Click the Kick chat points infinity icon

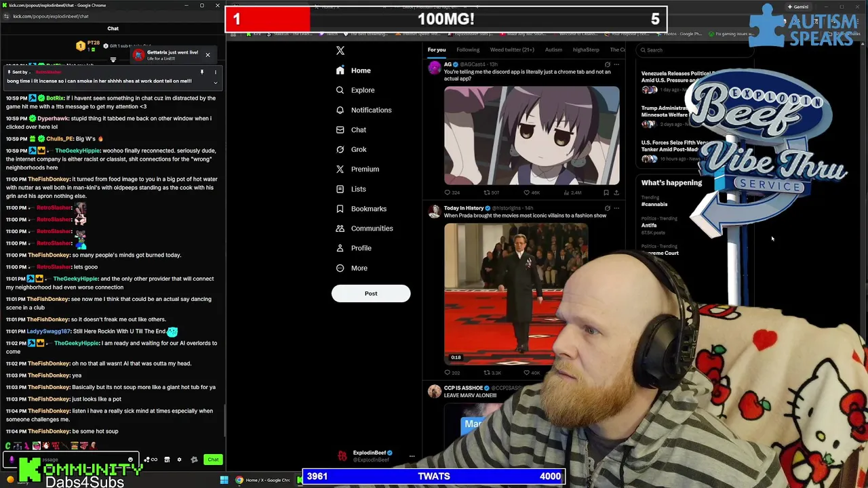tap(154, 460)
